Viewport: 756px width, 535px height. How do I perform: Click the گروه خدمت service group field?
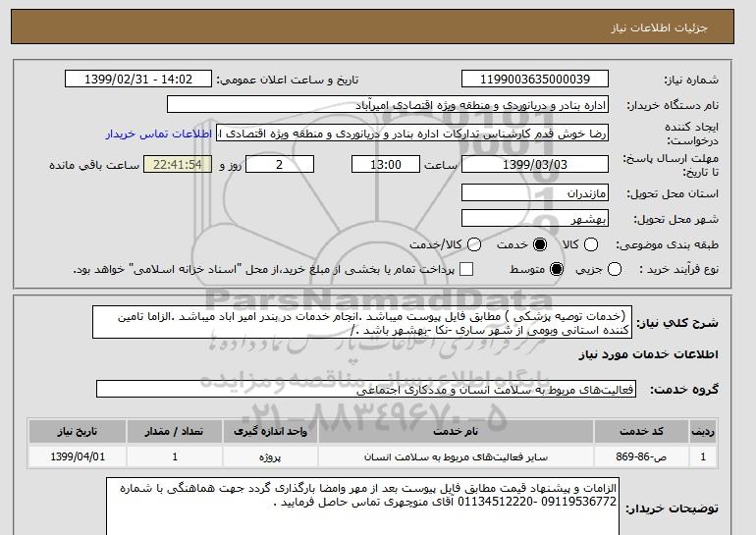click(x=366, y=389)
